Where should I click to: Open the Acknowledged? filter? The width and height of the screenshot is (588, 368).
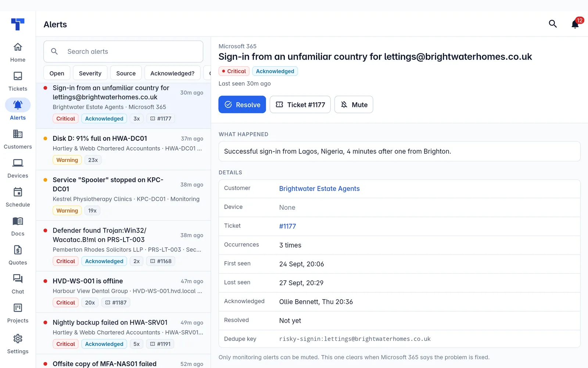coord(172,73)
